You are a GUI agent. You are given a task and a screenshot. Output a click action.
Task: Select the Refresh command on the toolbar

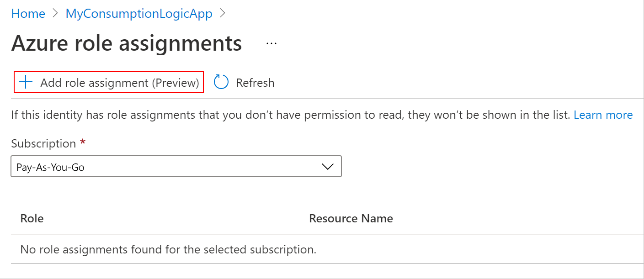(x=244, y=82)
